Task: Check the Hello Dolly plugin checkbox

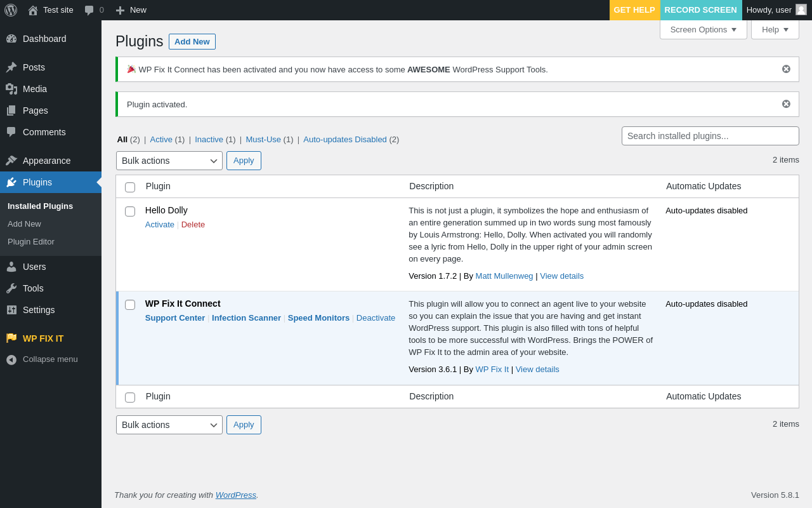Action: point(130,211)
